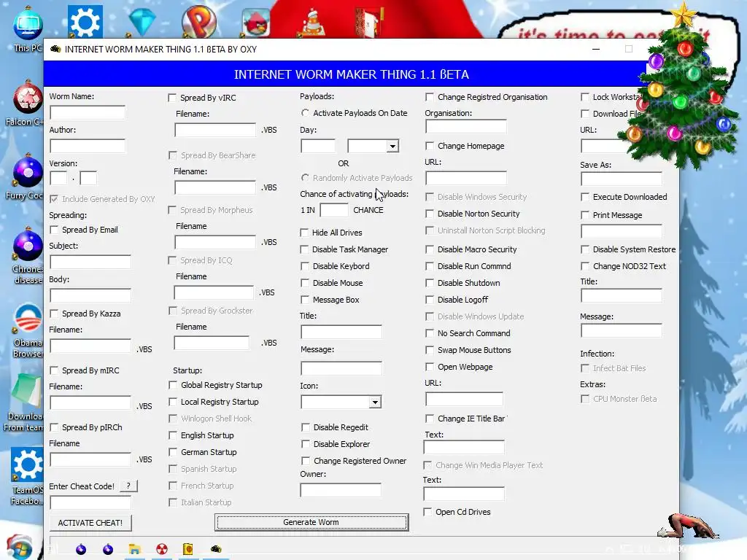
Task: Click the Change IE Title Bar Text field
Action: 464,447
